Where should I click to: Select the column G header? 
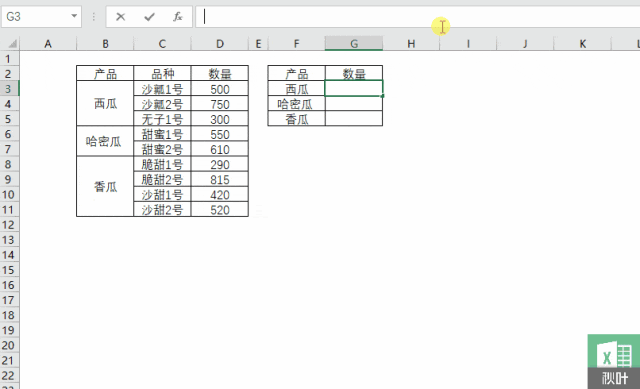(x=354, y=44)
